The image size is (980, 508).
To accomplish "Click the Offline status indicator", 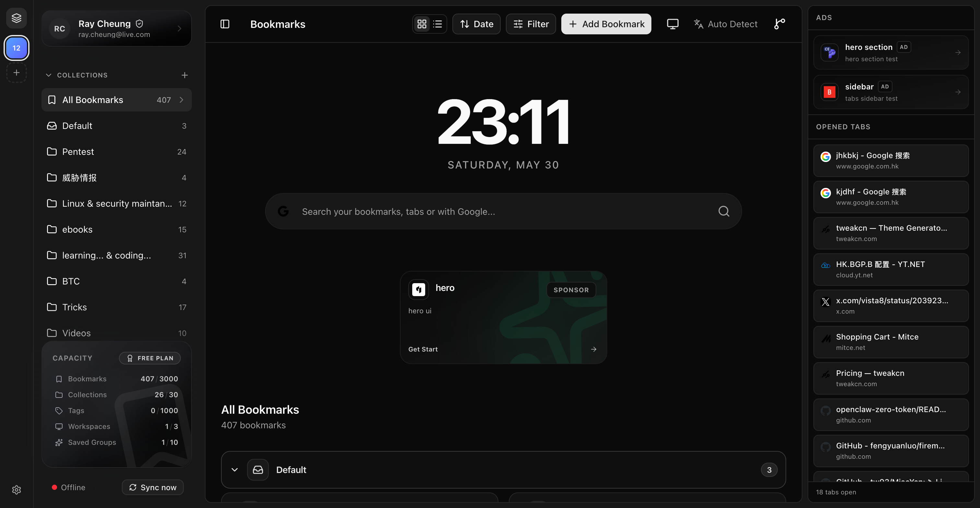I will click(68, 487).
